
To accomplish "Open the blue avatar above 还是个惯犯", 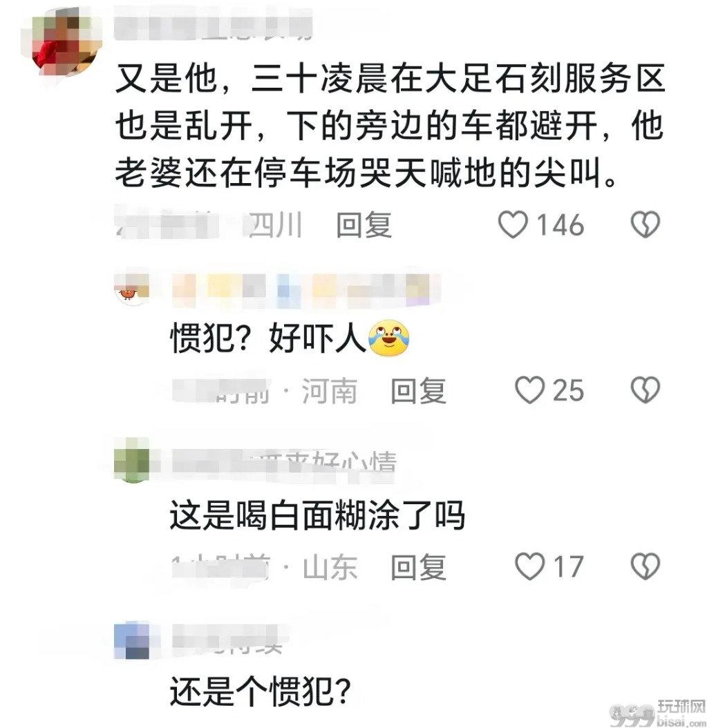I will tap(132, 641).
